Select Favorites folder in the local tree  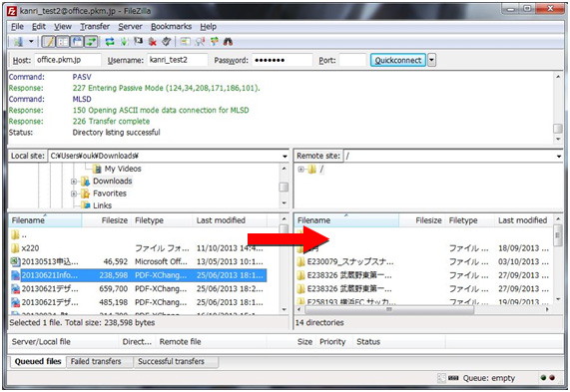click(110, 194)
